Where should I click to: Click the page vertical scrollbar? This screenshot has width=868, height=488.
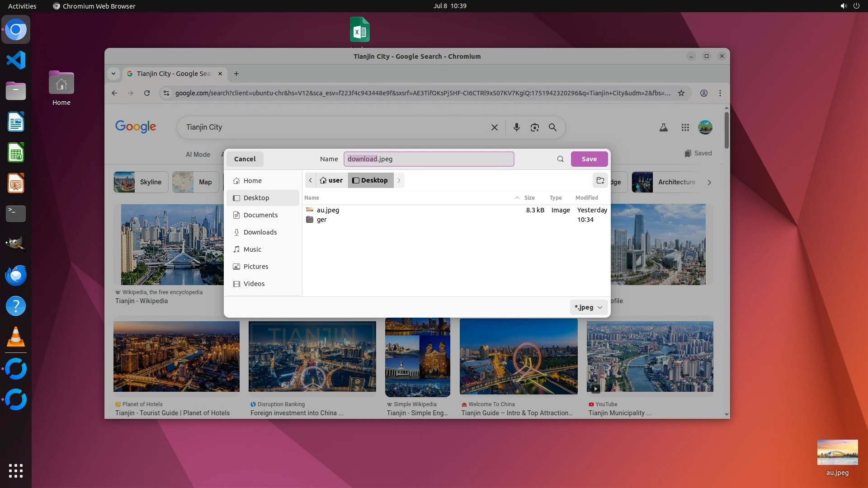pyautogui.click(x=726, y=131)
